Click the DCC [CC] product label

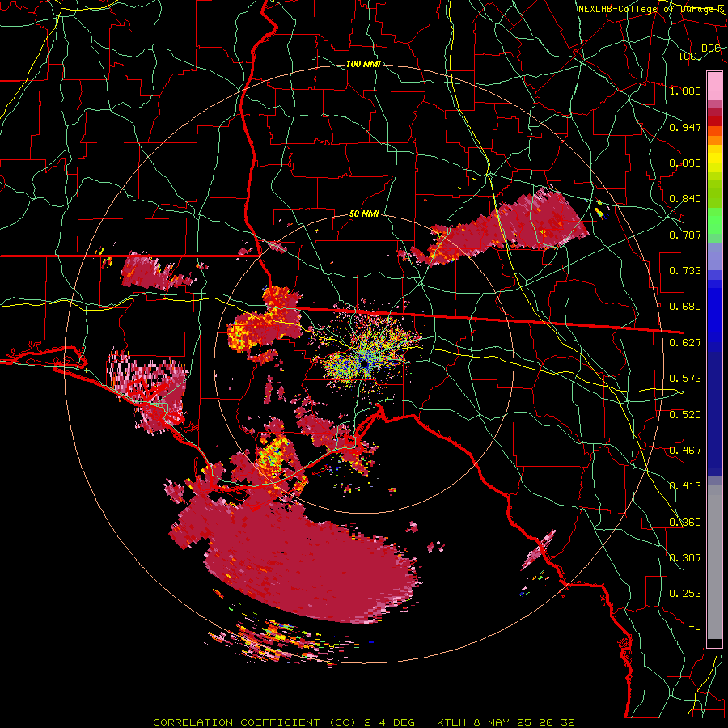click(700, 52)
